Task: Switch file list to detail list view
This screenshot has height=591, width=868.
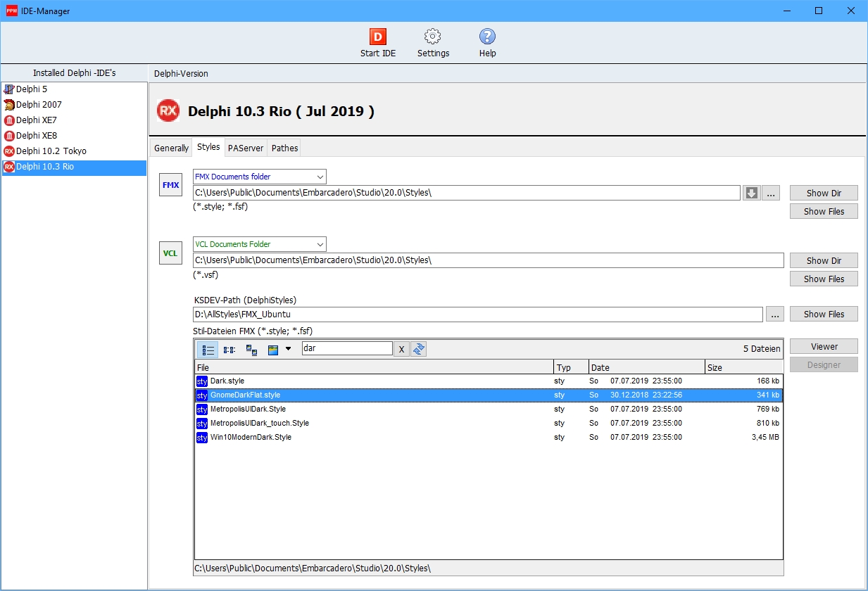Action: tap(208, 349)
